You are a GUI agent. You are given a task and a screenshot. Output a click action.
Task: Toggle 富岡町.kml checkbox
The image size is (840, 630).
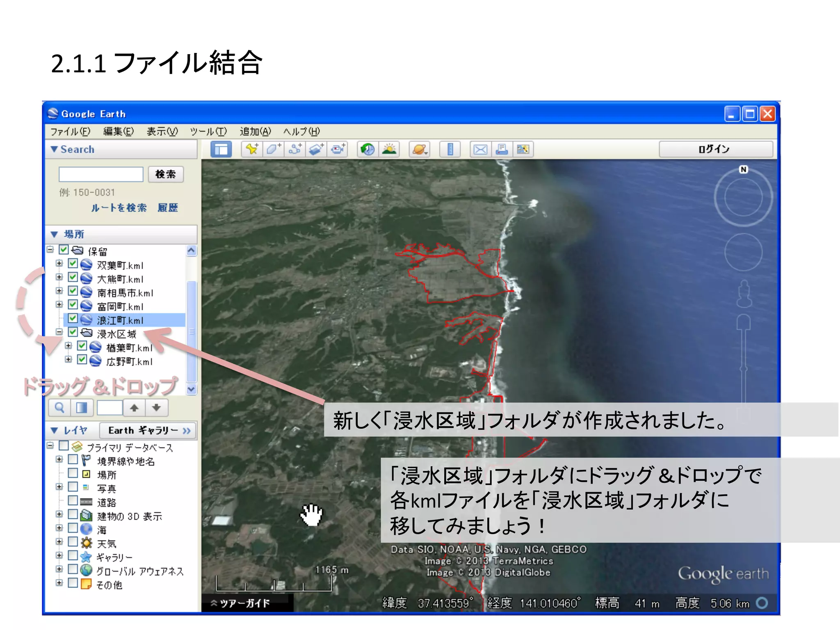tap(73, 305)
